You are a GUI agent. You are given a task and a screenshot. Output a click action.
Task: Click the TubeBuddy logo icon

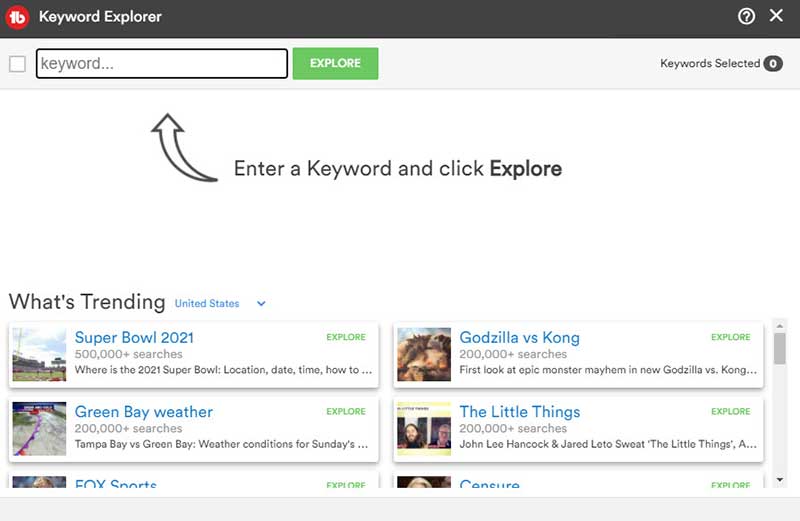coord(17,17)
